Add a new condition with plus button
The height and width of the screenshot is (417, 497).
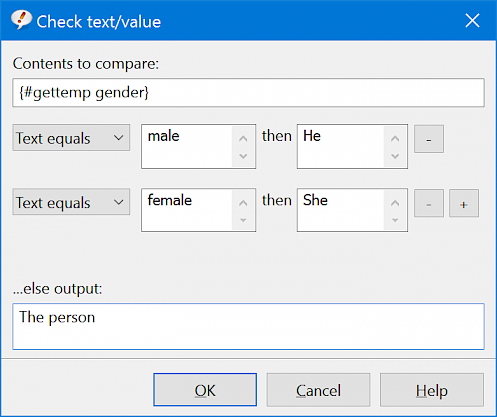[464, 203]
